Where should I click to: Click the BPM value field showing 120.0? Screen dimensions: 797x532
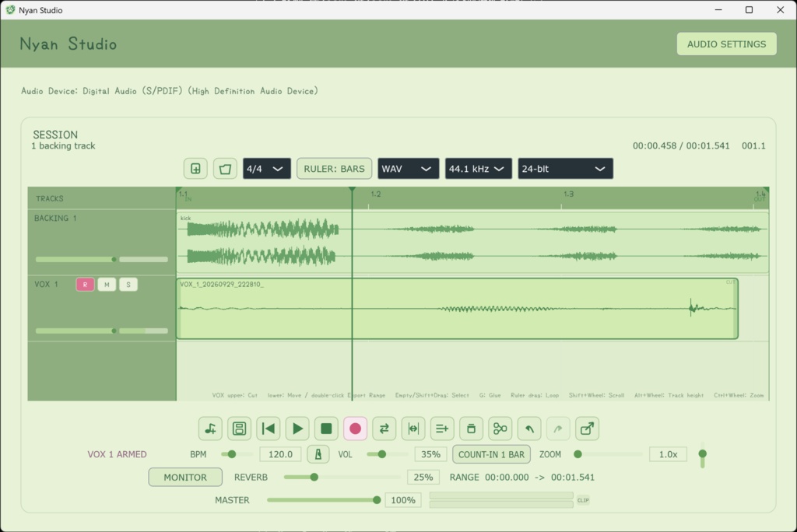coord(280,454)
